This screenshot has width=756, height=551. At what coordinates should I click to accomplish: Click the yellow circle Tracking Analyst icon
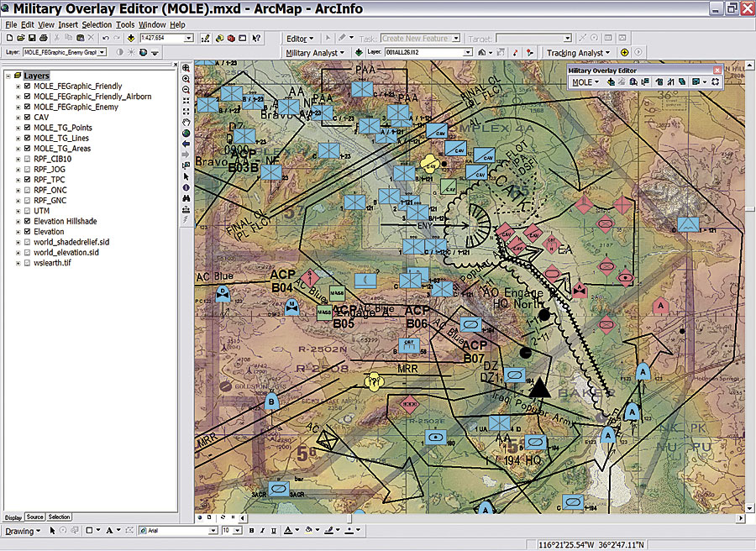click(x=624, y=53)
